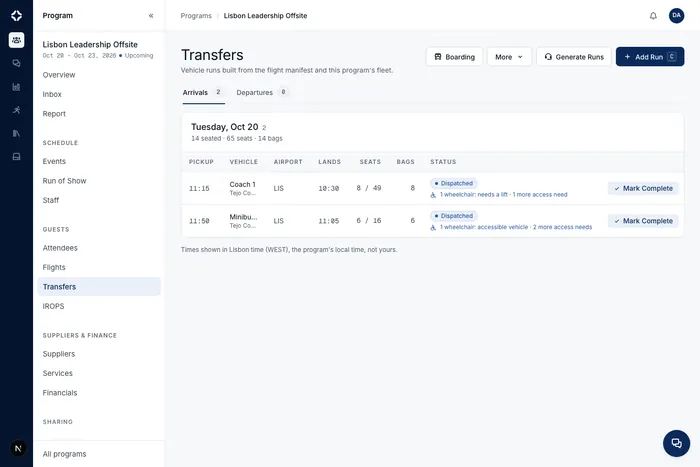Screen dimensions: 700x467
Task: Click the Dispatched badge in Coach 1 row
Action: 454,183
